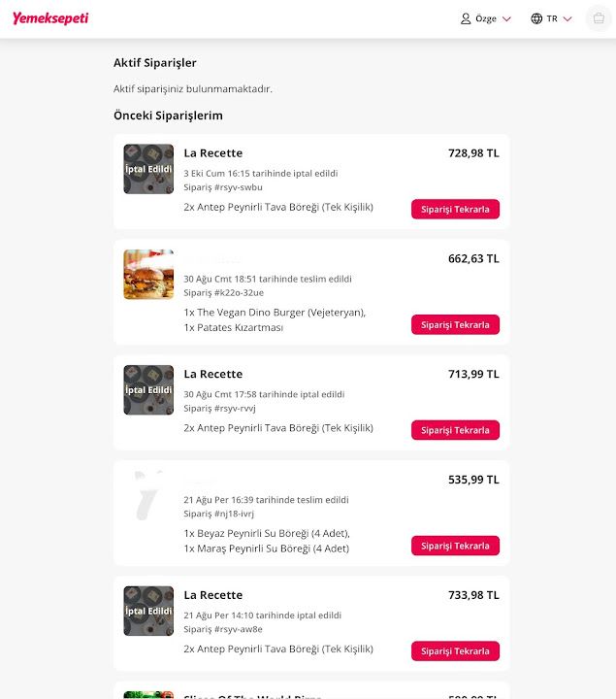Expand the Özge account dropdown chevron
The height and width of the screenshot is (699, 616).
[x=507, y=19]
